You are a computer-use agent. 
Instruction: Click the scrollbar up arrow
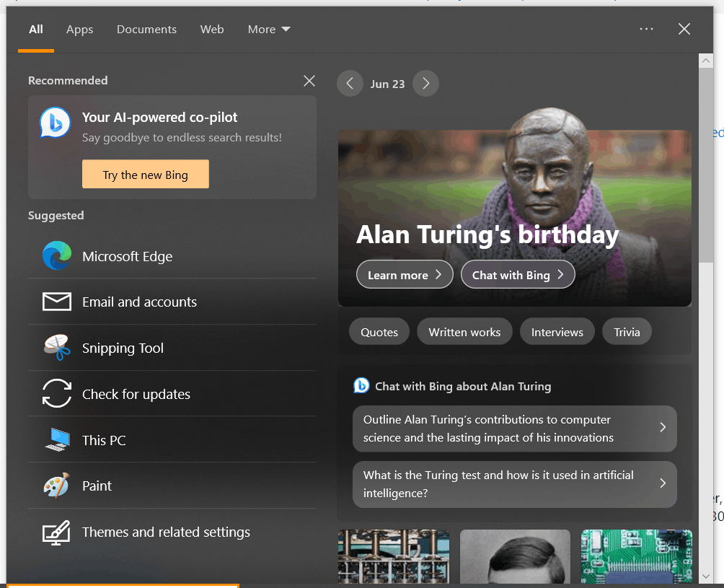705,61
